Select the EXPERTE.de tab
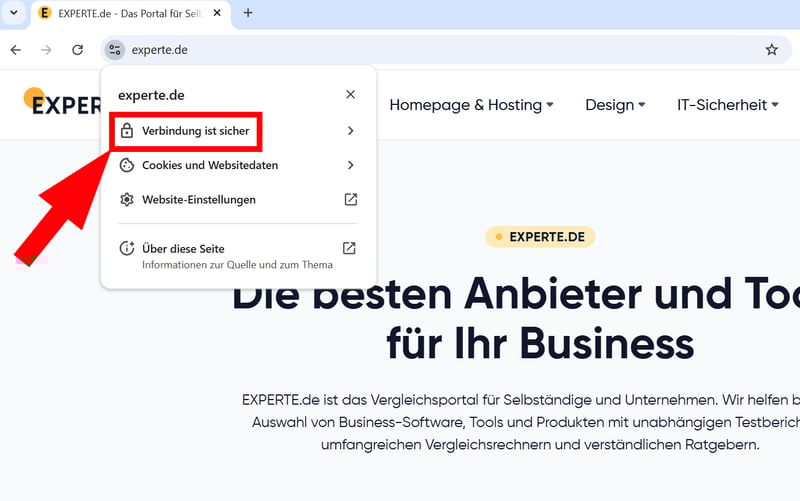 131,13
